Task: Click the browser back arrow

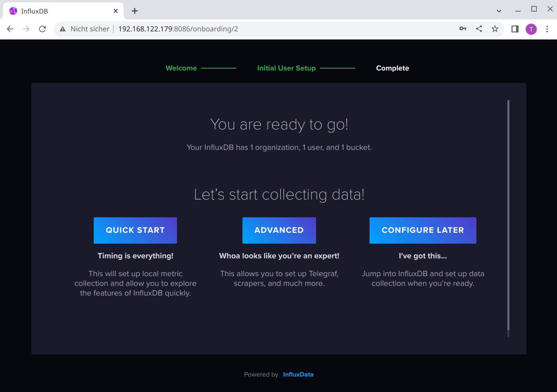Action: click(x=10, y=29)
